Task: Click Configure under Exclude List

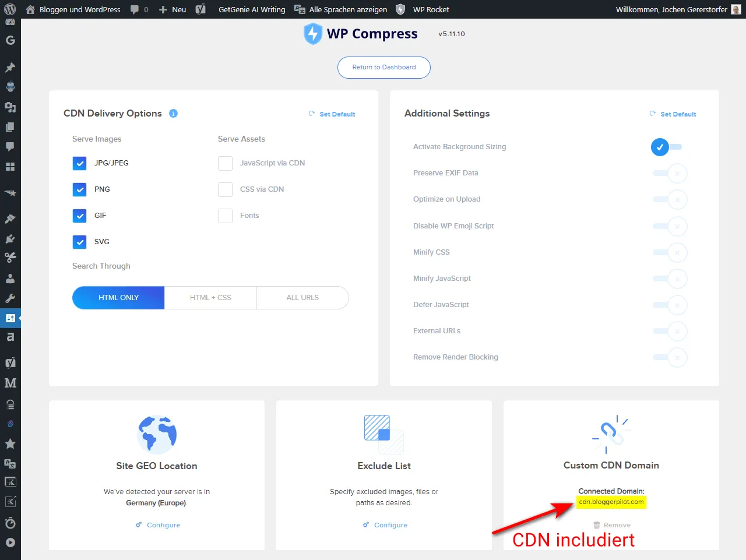Action: click(x=385, y=525)
